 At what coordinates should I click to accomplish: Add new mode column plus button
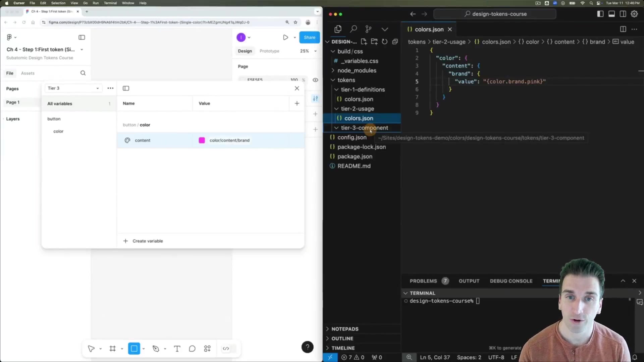[x=297, y=103]
